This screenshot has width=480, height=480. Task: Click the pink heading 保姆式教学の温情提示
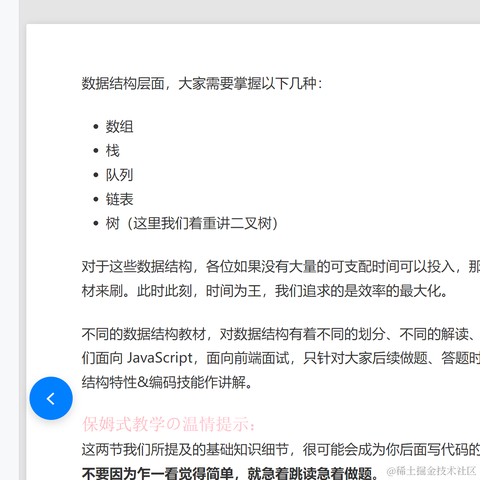pos(169,424)
